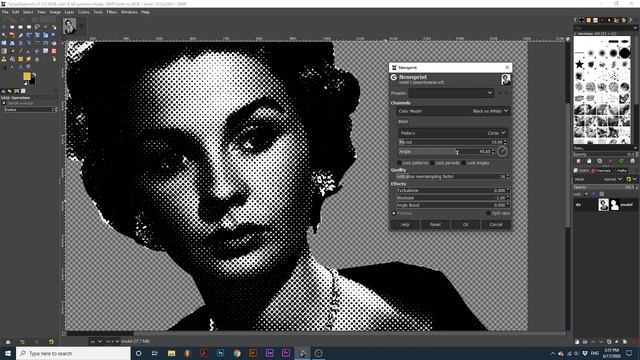Create a new layer
The image size is (640, 360).
pos(577,342)
